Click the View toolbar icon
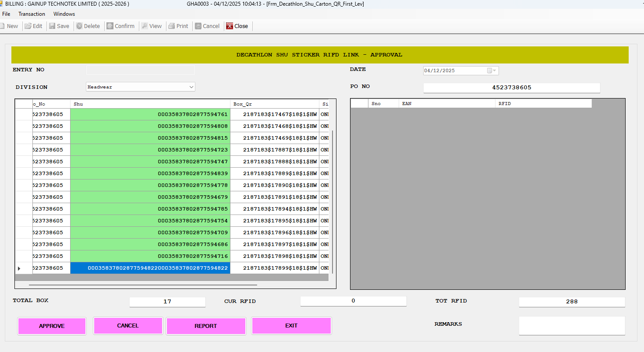644x352 pixels. point(144,26)
